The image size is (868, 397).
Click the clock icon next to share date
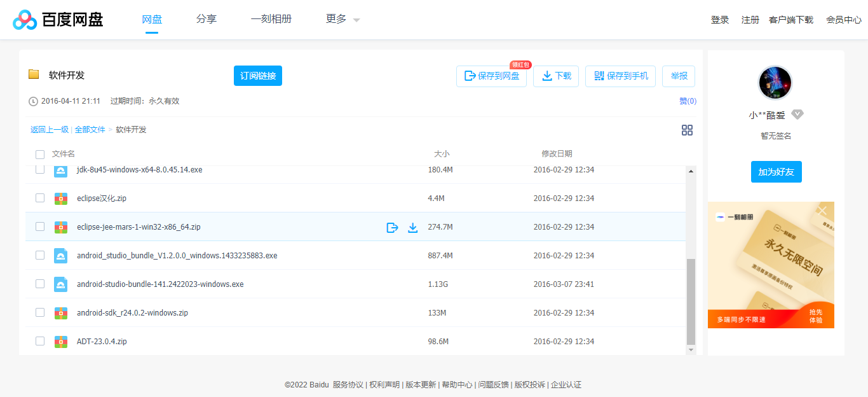pos(32,101)
